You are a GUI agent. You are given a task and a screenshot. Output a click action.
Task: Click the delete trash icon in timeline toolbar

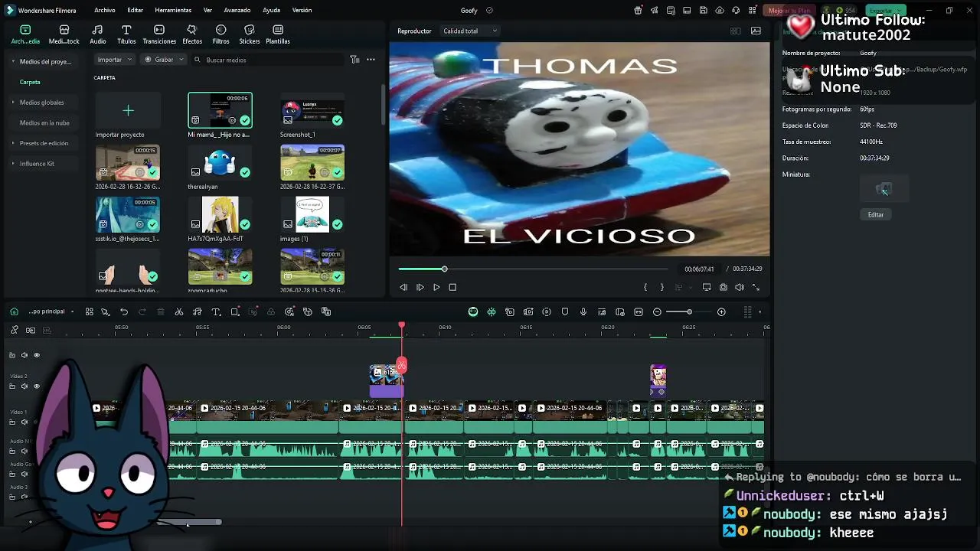[161, 311]
